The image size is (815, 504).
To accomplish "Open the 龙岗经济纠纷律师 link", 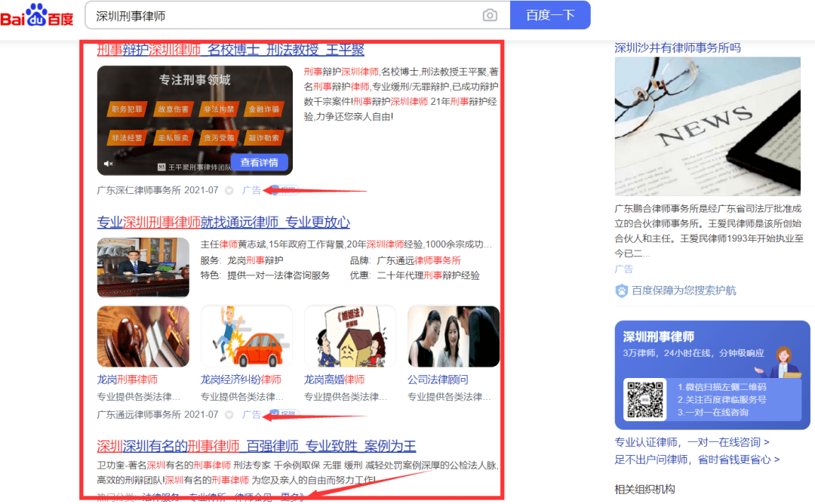I will tap(241, 380).
